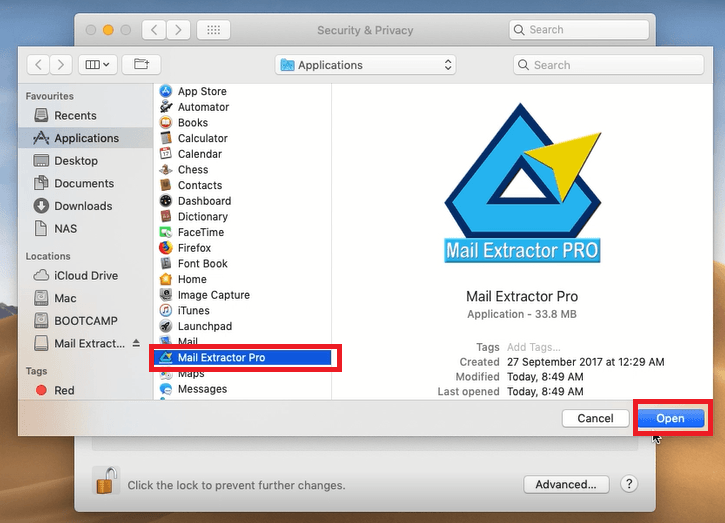The height and width of the screenshot is (523, 725).
Task: Select the Messages app icon
Action: [166, 389]
